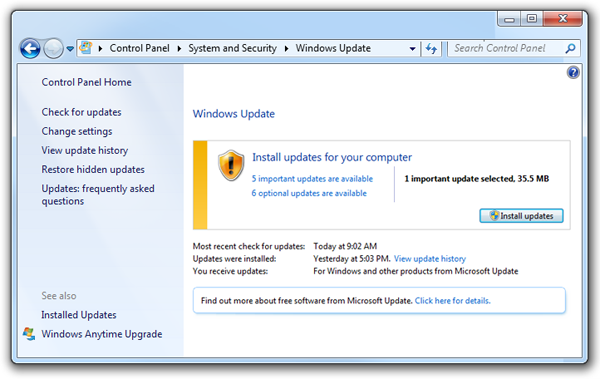Click 'Yesterday at 5:03 PM.' text

tap(352, 259)
